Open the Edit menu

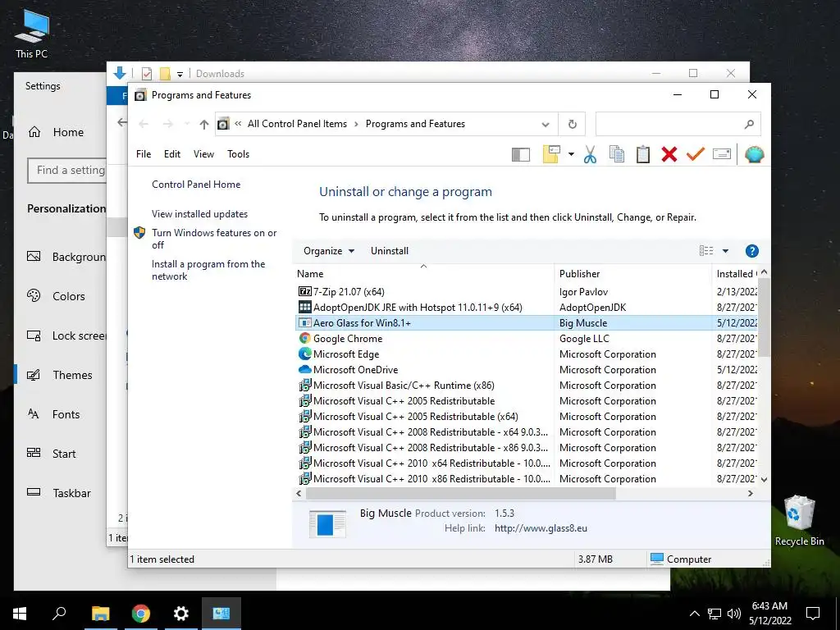172,154
